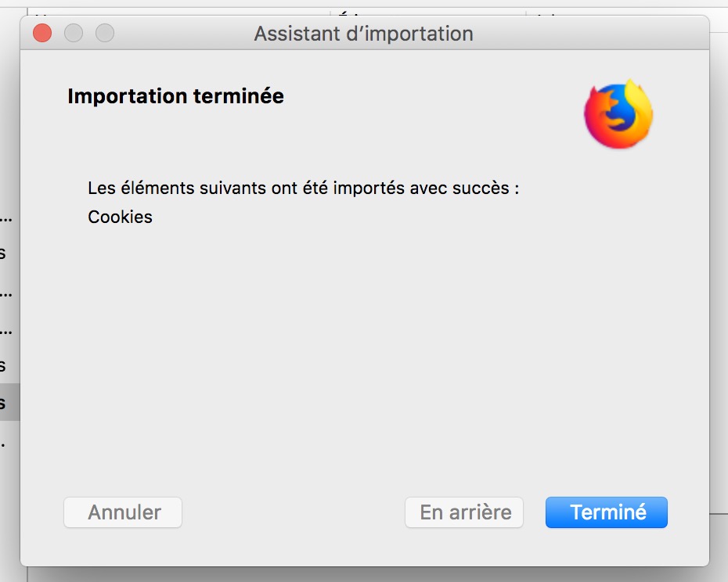Click the imported-with-success message text

(303, 189)
